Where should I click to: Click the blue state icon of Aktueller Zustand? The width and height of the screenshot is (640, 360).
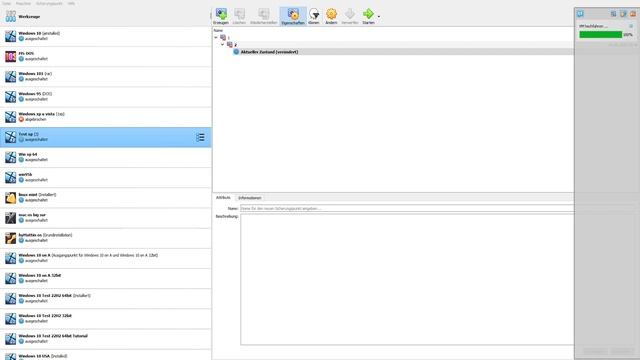click(236, 52)
